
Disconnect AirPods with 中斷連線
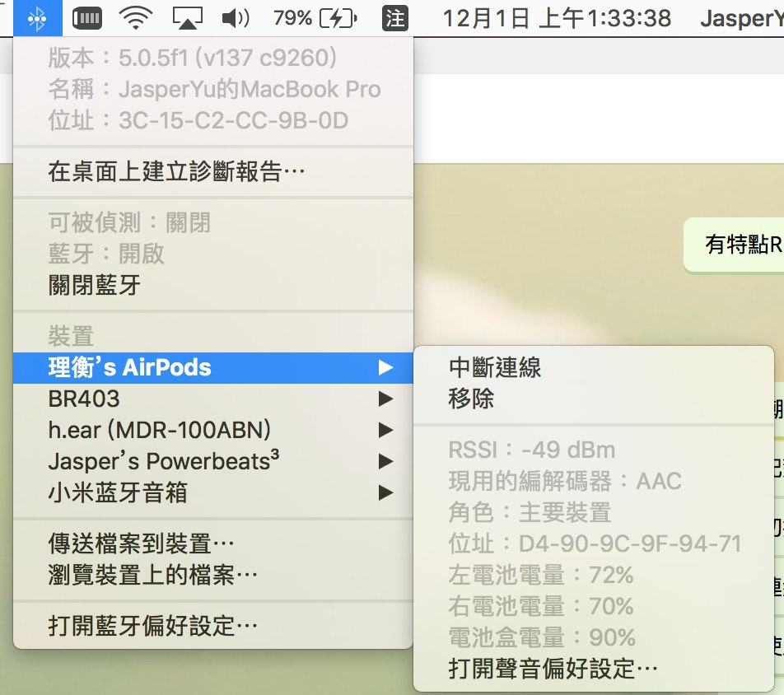[x=594, y=367]
